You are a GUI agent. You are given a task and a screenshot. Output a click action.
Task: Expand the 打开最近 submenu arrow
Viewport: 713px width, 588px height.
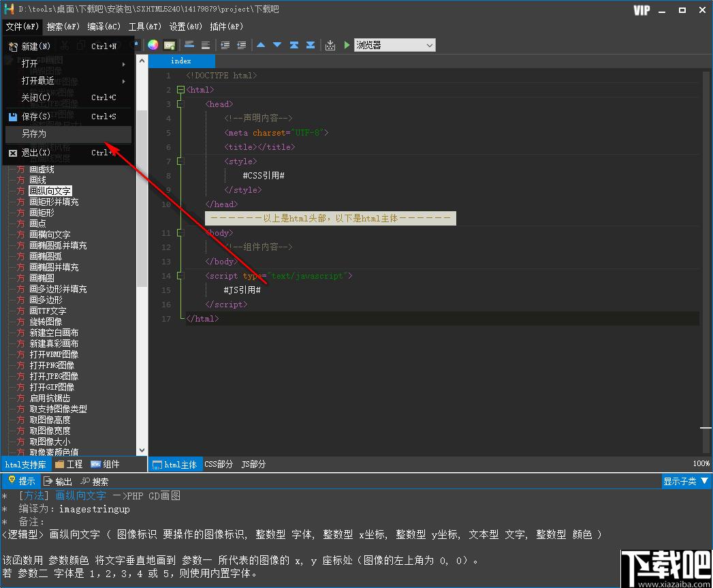124,81
